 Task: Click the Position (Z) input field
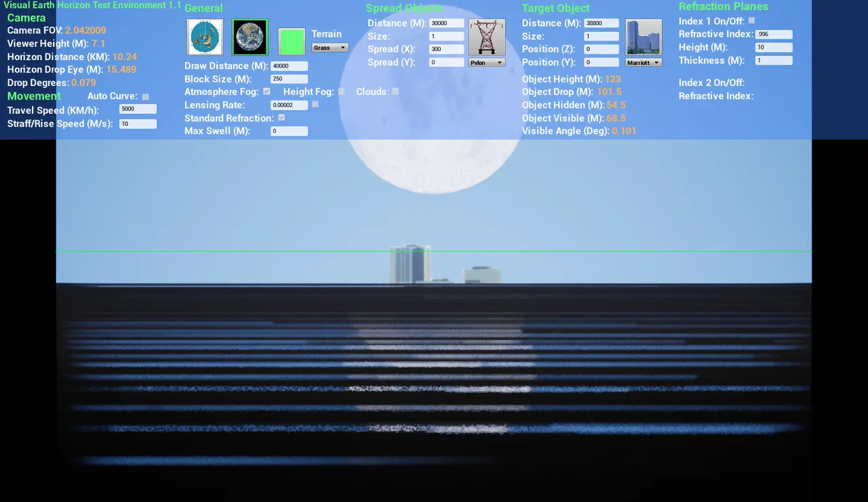pos(601,49)
